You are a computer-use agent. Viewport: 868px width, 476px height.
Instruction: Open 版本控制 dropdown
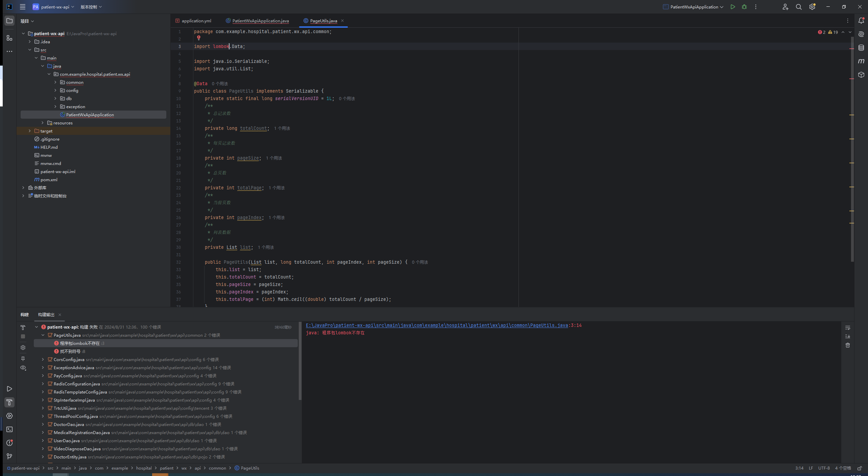pos(91,7)
